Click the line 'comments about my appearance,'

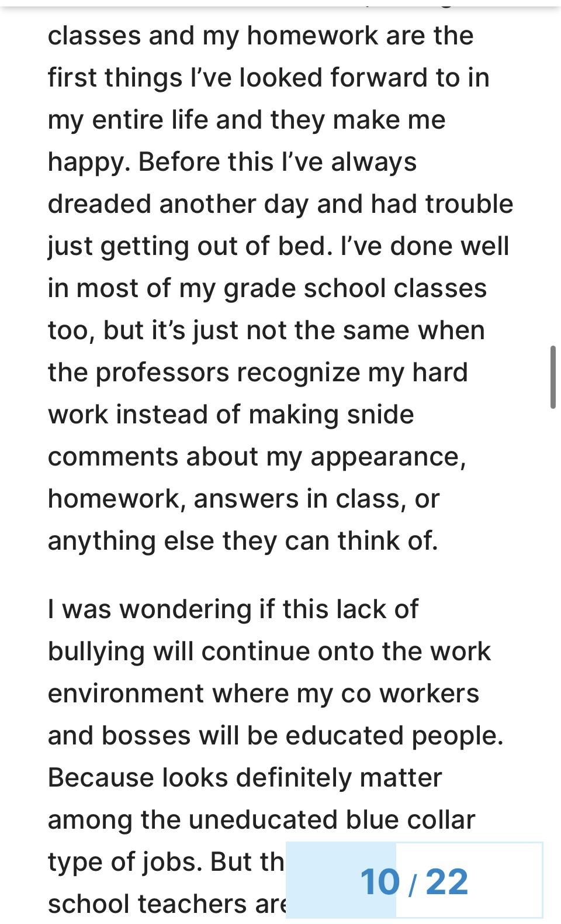tap(257, 457)
